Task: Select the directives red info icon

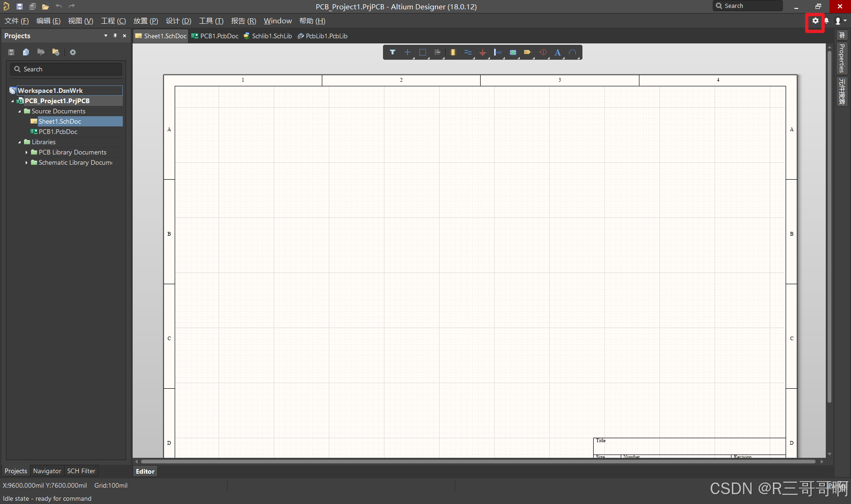Action: (x=543, y=52)
